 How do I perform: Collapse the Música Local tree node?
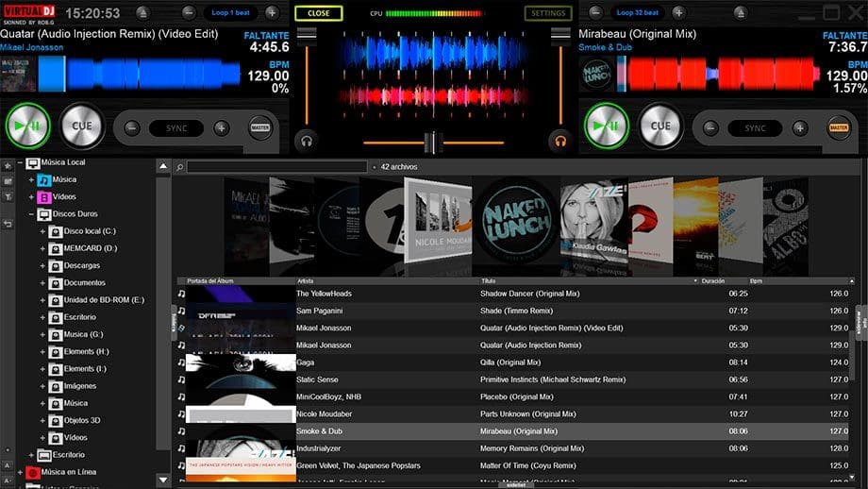pos(20,162)
